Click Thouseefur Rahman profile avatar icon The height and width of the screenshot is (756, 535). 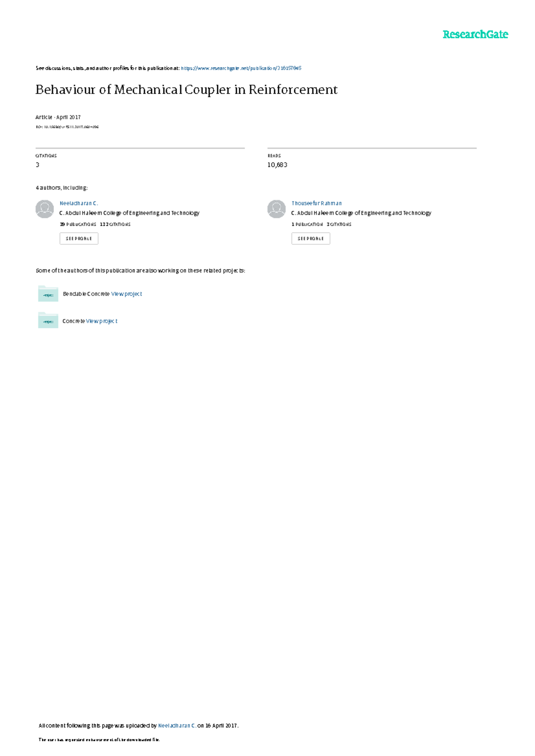coord(276,209)
